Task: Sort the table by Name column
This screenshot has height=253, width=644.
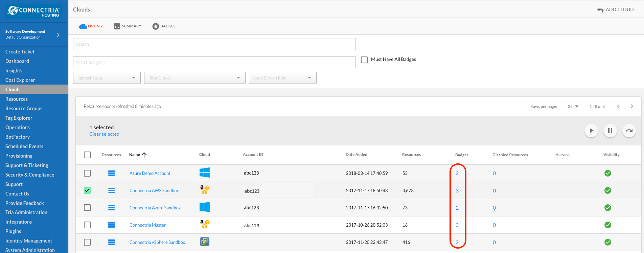Action: click(x=138, y=155)
